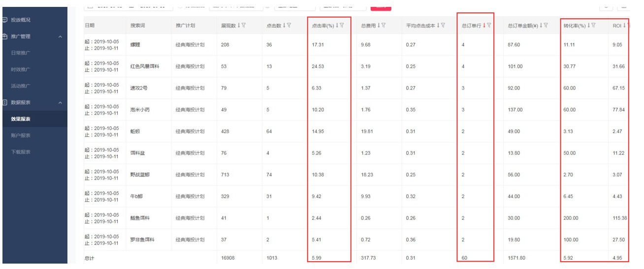Open the filter for 点击率(%) column
644x269 pixels.
[x=342, y=25]
